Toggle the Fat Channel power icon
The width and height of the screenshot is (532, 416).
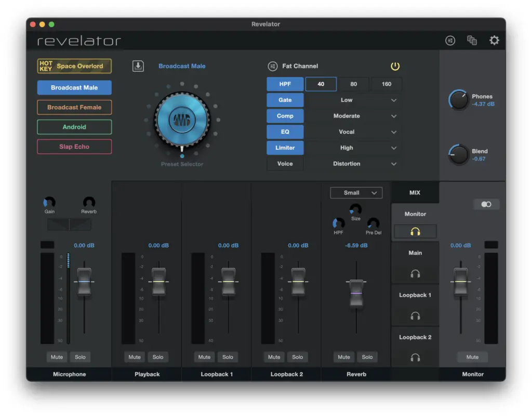395,66
